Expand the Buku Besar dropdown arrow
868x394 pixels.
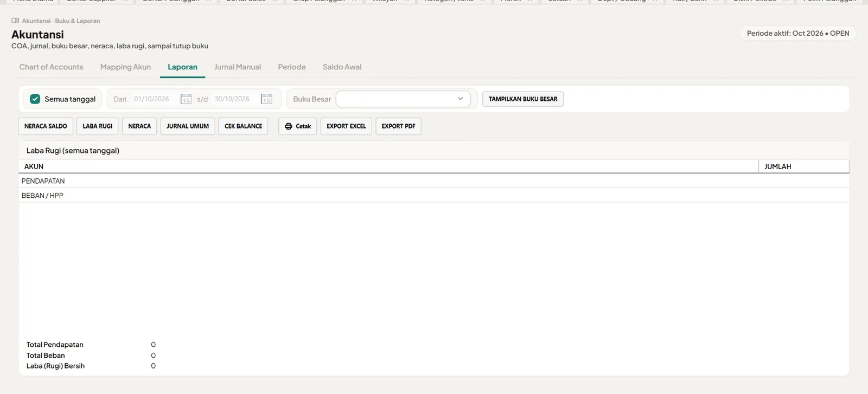point(461,99)
